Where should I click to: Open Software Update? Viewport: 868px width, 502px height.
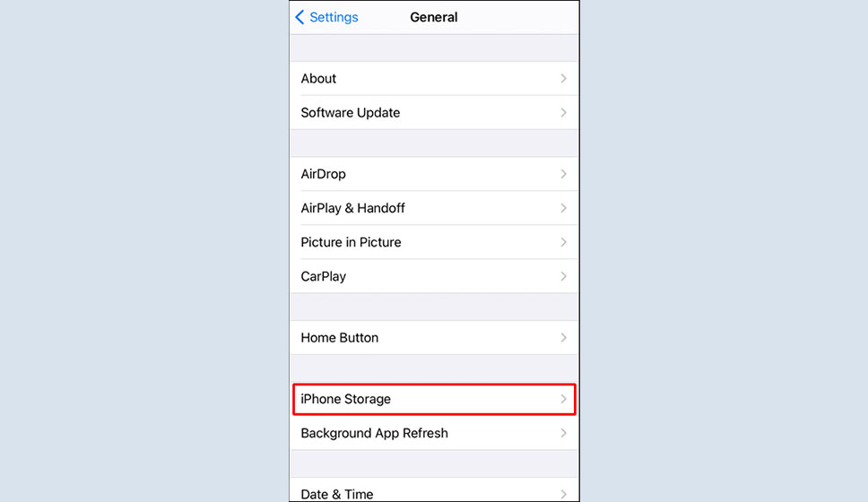point(434,113)
